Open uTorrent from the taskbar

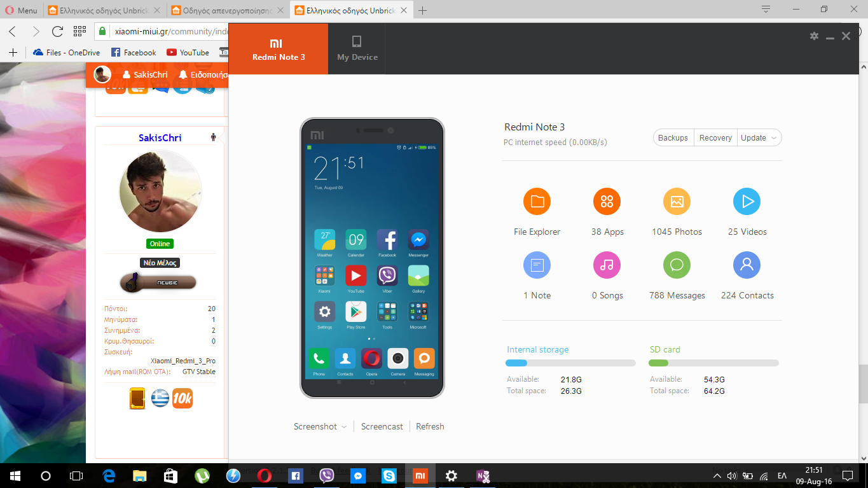[202, 475]
